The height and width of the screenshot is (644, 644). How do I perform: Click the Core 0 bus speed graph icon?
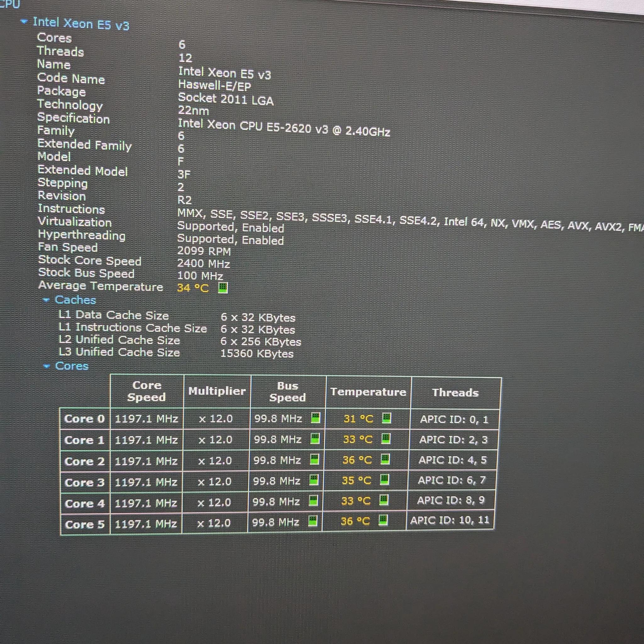pyautogui.click(x=315, y=418)
